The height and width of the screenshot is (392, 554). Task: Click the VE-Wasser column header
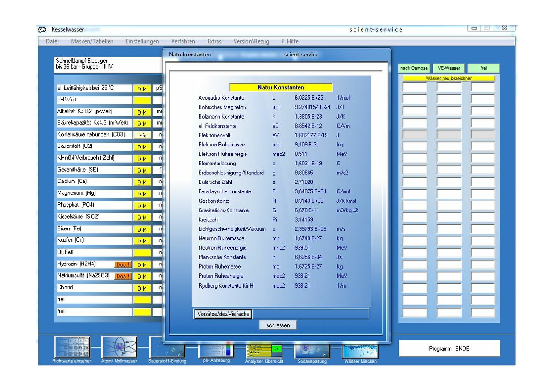(x=449, y=68)
